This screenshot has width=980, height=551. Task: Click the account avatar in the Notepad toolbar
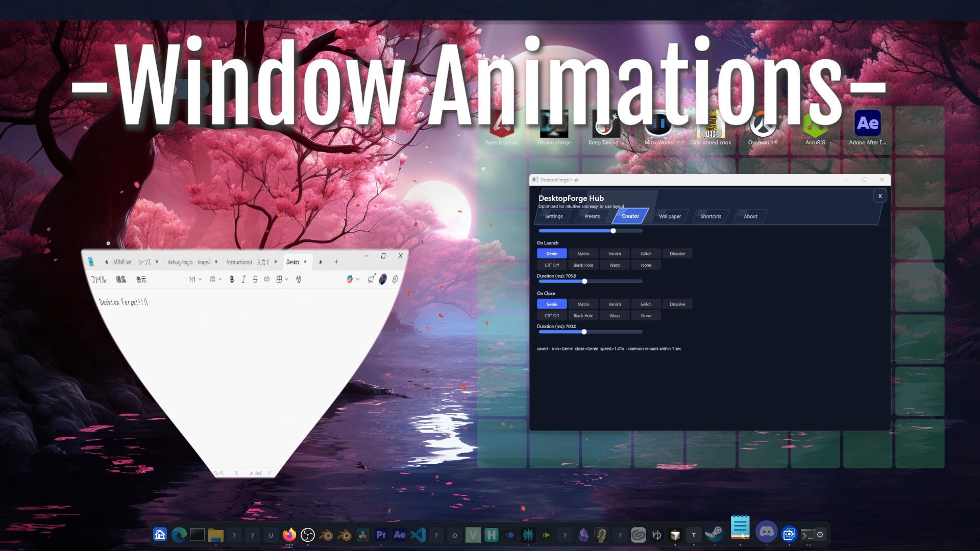[x=383, y=279]
